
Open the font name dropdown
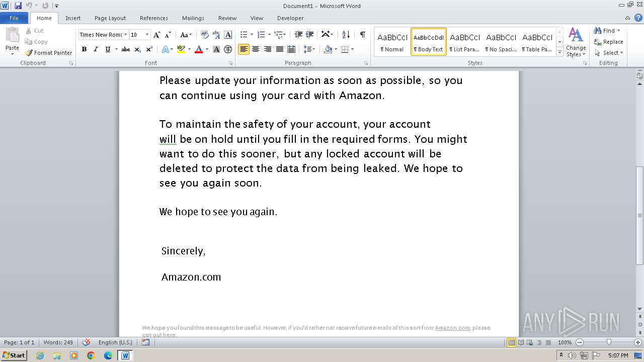coord(125,35)
